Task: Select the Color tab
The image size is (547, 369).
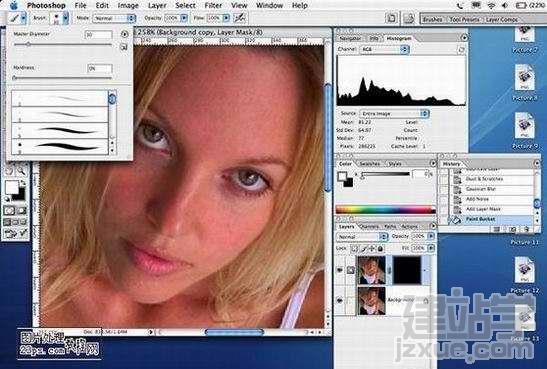Action: pos(345,164)
